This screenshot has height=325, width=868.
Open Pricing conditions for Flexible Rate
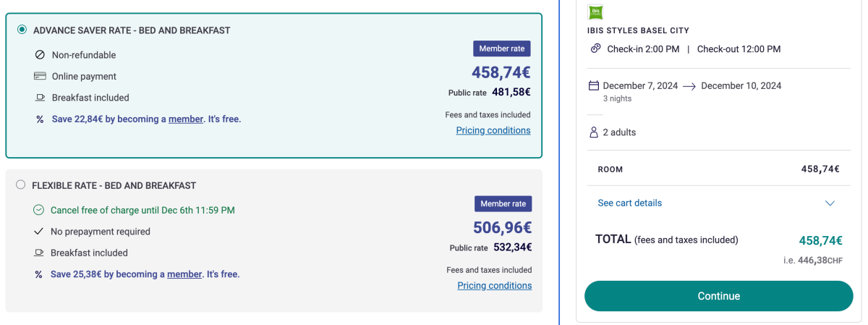point(495,285)
